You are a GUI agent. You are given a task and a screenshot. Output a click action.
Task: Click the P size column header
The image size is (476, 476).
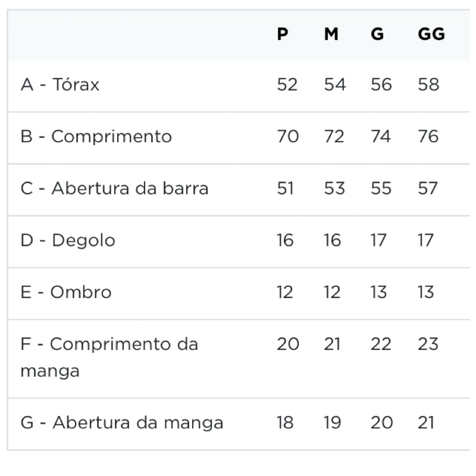click(283, 35)
